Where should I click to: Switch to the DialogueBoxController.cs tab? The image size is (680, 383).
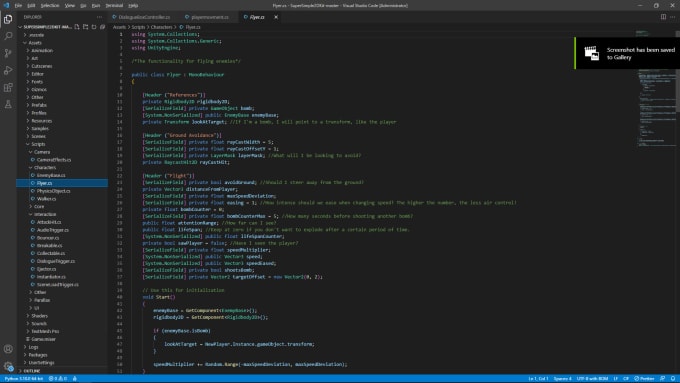point(144,17)
